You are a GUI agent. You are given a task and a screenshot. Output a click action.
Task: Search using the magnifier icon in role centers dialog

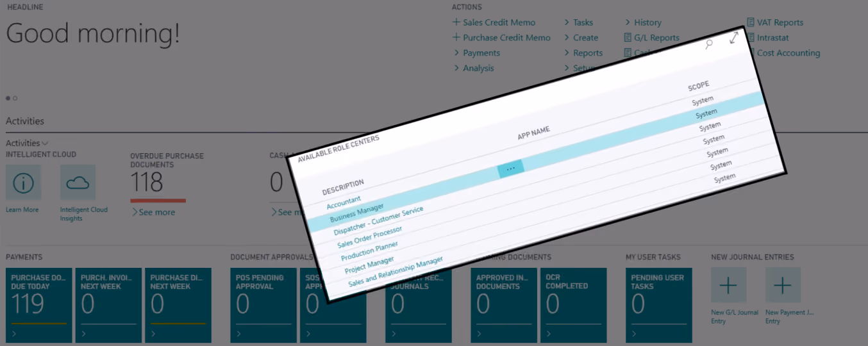coord(709,44)
